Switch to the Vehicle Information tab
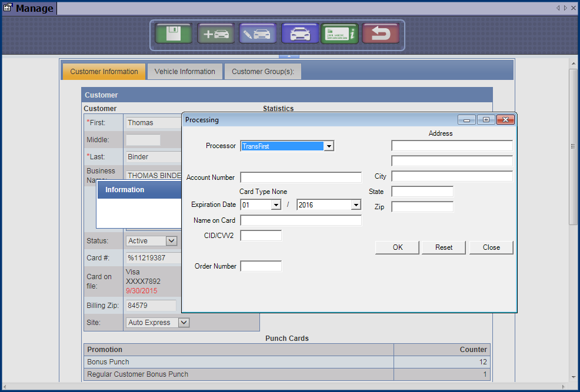This screenshot has width=580, height=392. 185,72
